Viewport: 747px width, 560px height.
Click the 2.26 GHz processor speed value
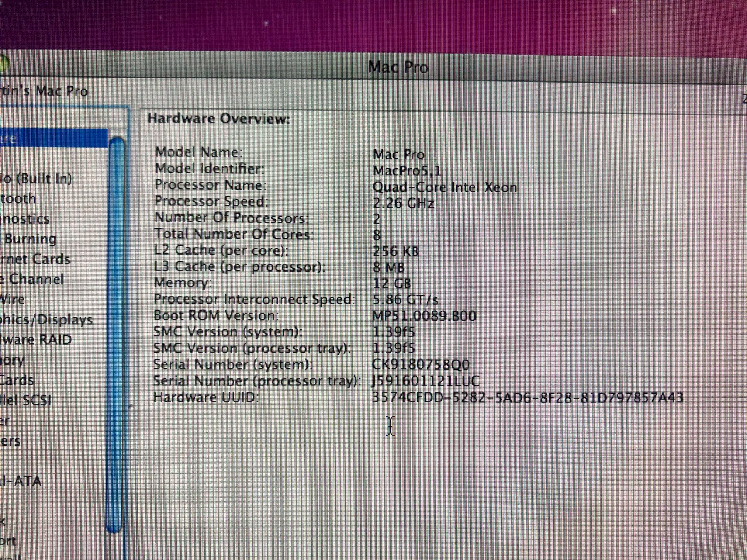pos(403,203)
